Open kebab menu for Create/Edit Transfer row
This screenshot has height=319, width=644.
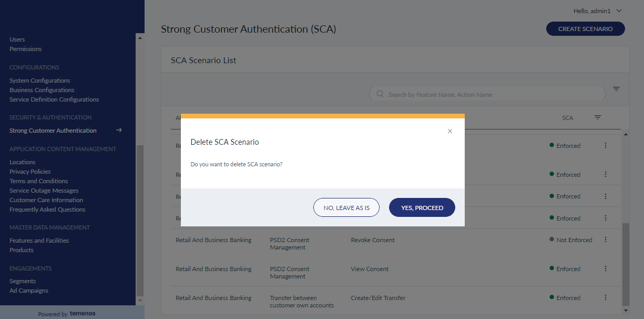click(x=606, y=297)
